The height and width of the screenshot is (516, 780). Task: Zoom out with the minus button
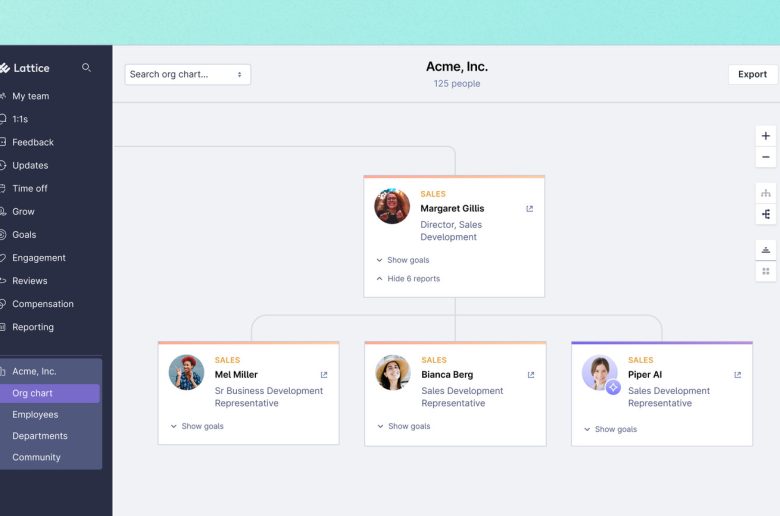[766, 157]
